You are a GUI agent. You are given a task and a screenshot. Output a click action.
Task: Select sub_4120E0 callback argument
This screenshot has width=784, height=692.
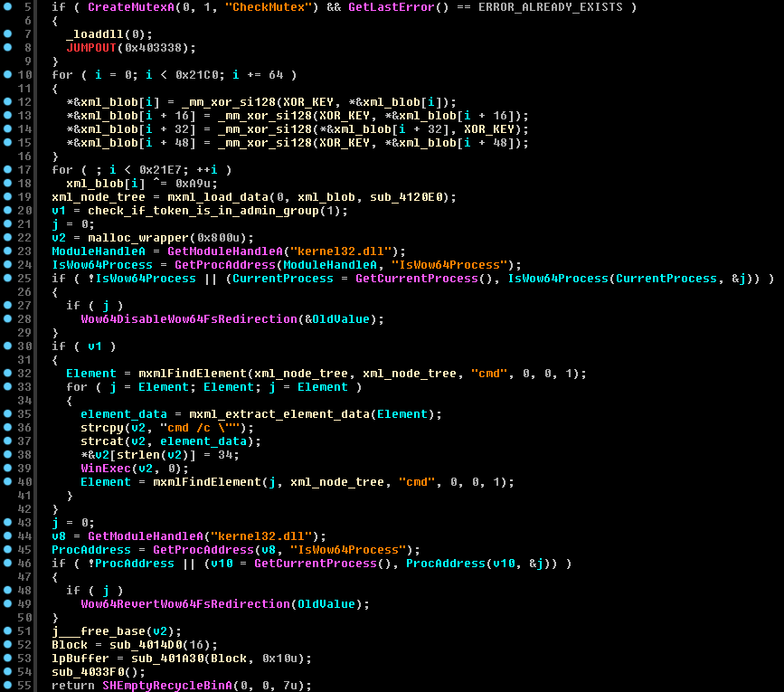(x=406, y=197)
